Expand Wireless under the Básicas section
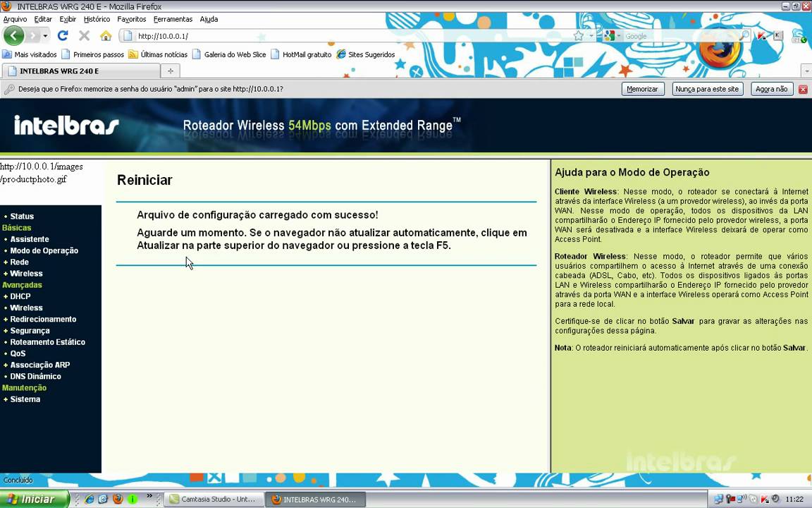The height and width of the screenshot is (508, 812). pyautogui.click(x=26, y=273)
